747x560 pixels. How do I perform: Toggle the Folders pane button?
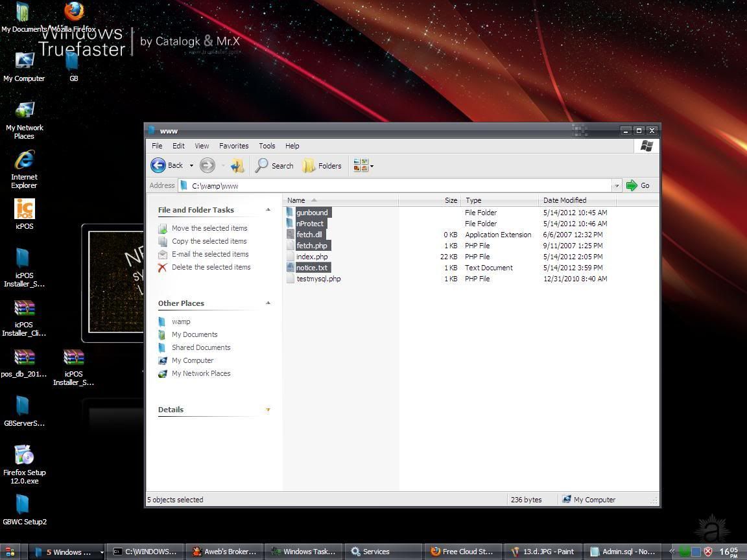322,165
